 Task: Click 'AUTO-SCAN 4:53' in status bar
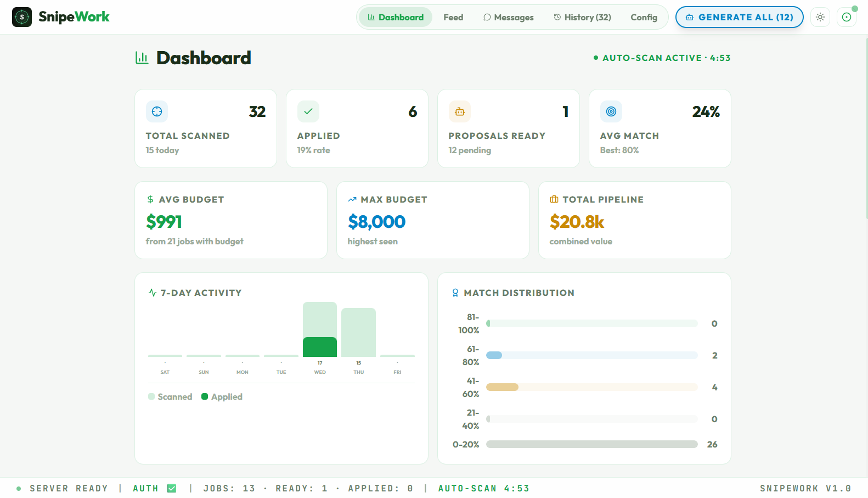click(484, 488)
